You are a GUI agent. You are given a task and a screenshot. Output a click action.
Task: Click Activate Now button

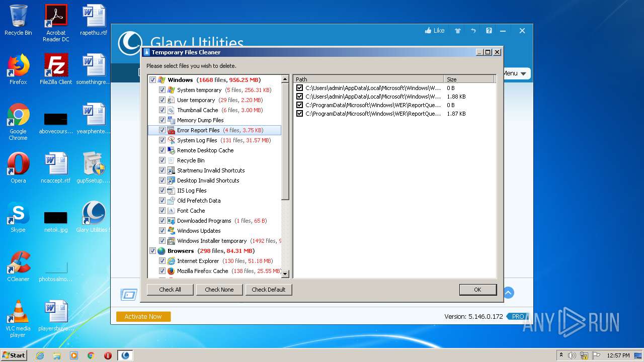tap(143, 316)
